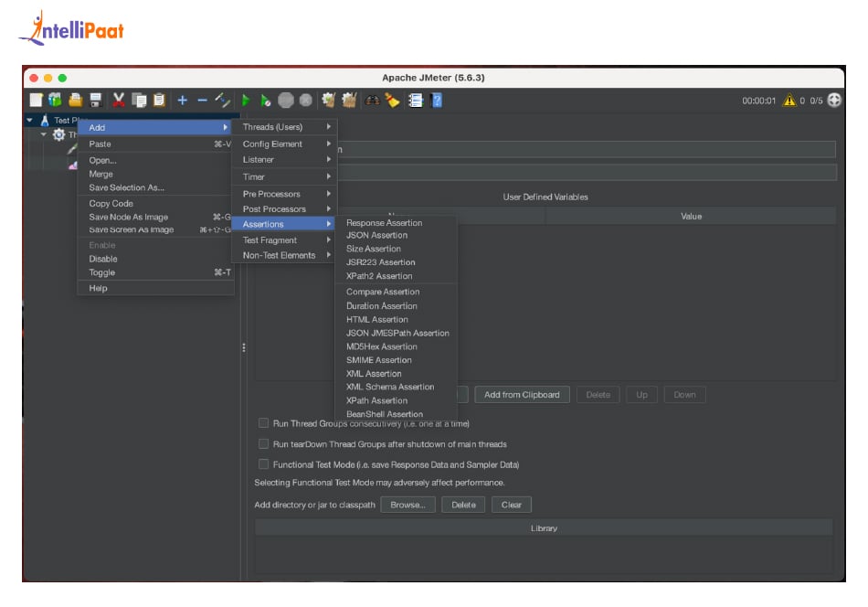Image resolution: width=868 pixels, height=607 pixels.
Task: Click Start no pauses icon
Action: (266, 101)
